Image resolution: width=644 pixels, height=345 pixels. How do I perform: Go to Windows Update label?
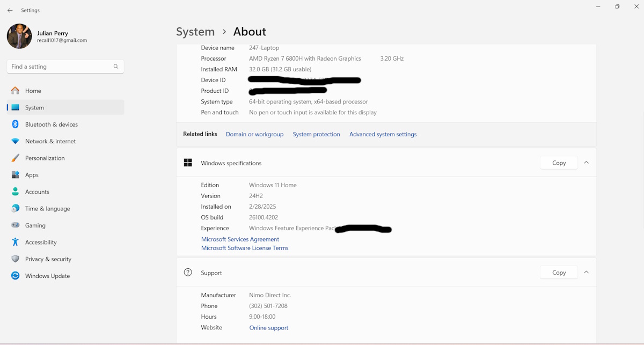(x=47, y=276)
